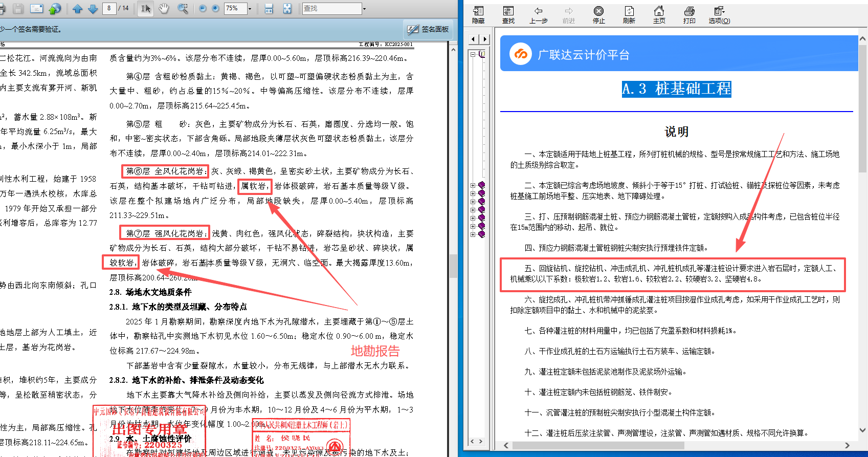Open the 75% zoom level dropdown

250,9
